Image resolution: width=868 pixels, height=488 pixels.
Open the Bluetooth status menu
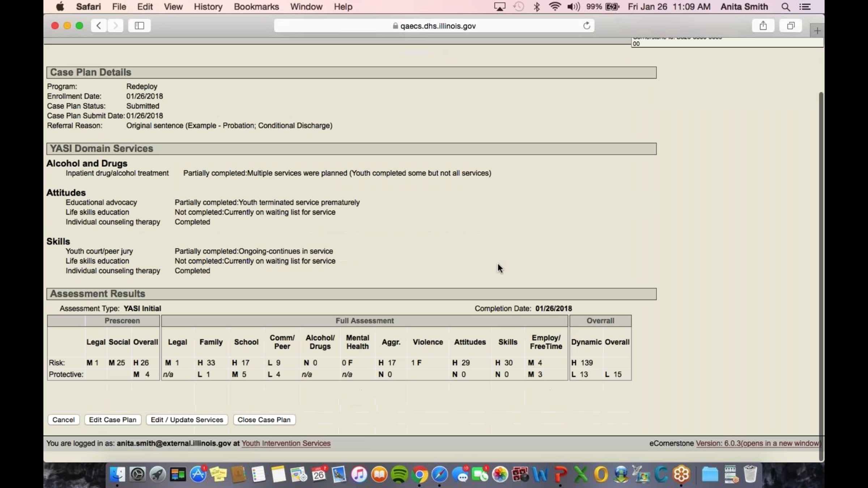(537, 7)
